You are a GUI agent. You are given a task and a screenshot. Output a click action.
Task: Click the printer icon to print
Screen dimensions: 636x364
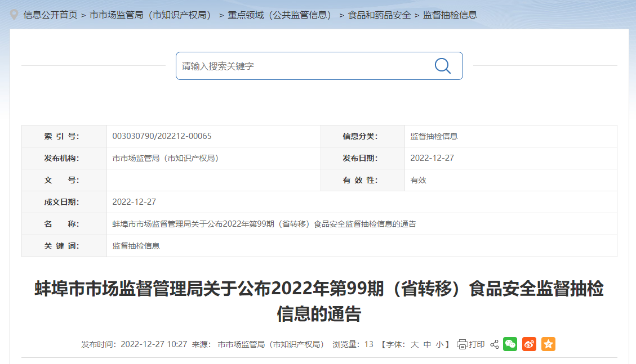click(x=462, y=344)
